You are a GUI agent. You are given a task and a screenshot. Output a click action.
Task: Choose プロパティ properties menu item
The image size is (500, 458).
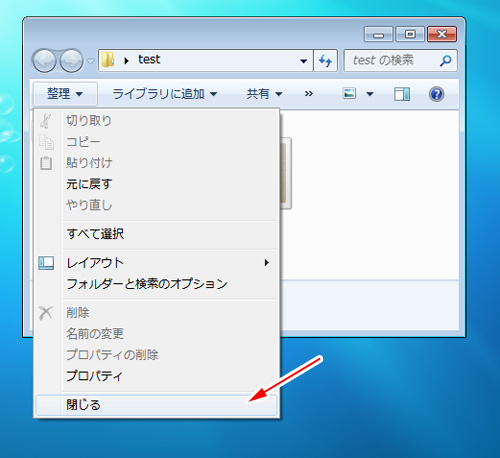click(157, 376)
